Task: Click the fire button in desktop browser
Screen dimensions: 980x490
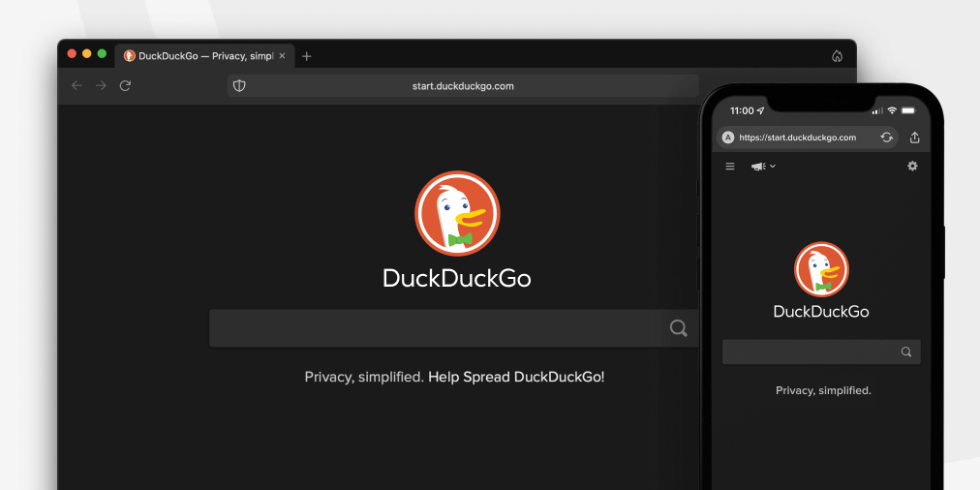Action: 837,56
